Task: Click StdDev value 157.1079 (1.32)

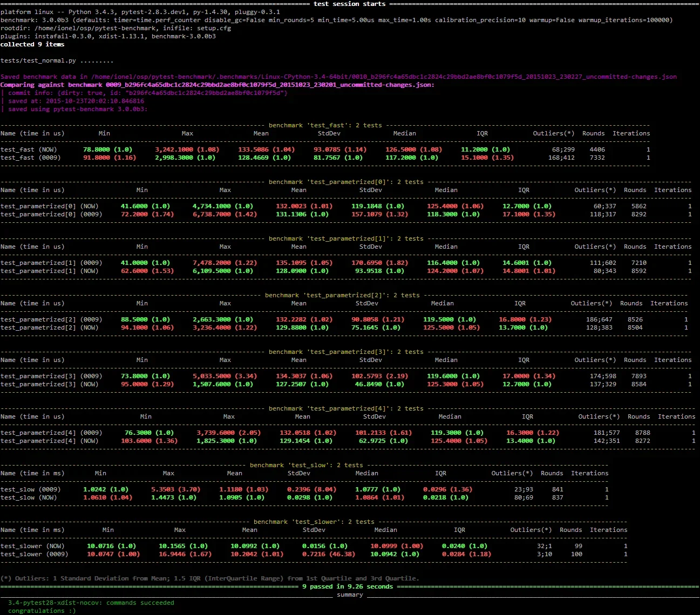Action: (380, 214)
